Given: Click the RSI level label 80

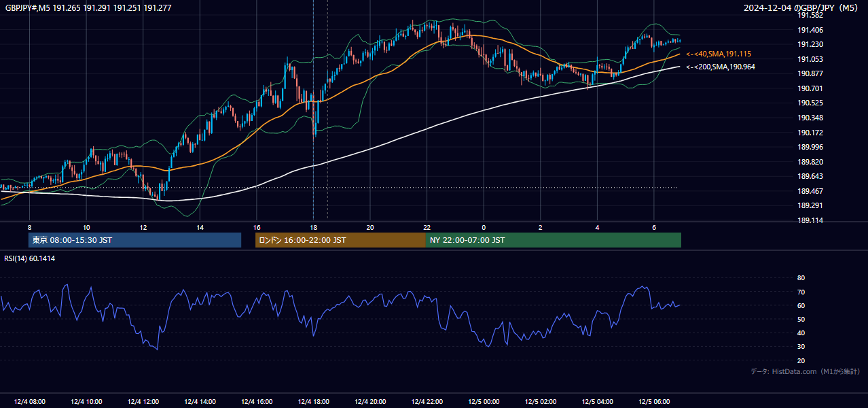Looking at the screenshot, I should tap(801, 278).
